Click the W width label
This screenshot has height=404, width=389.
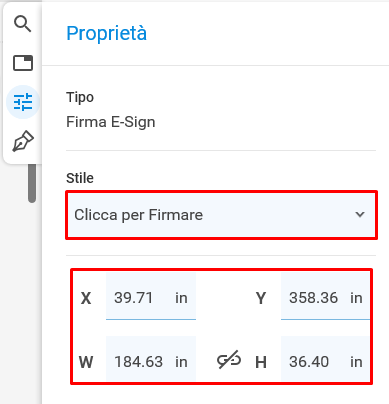86,362
